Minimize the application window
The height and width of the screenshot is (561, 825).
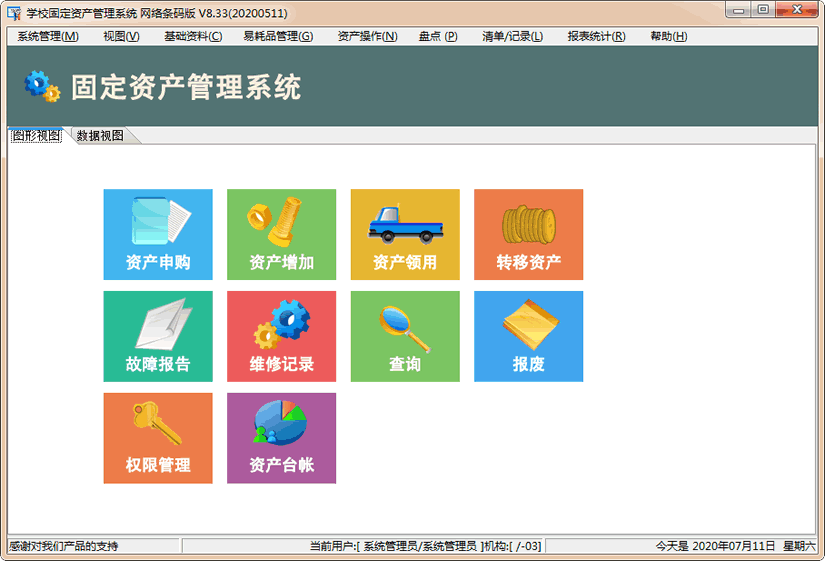click(738, 9)
